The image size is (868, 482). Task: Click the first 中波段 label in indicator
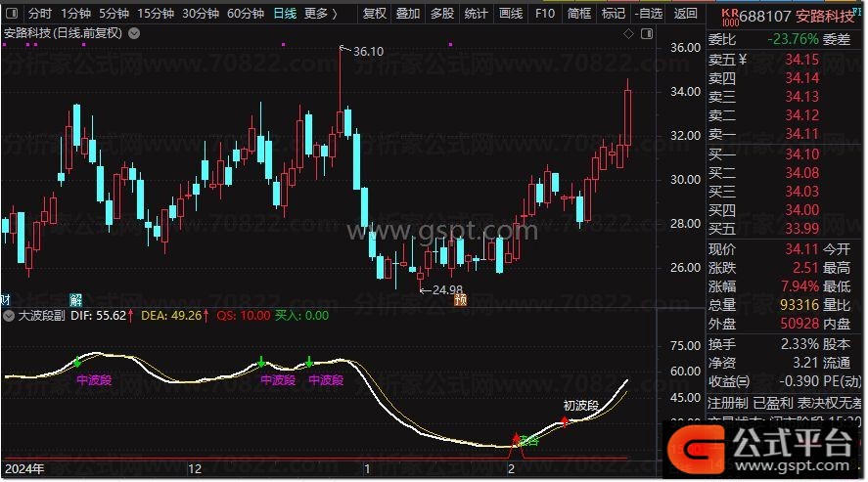(x=94, y=380)
